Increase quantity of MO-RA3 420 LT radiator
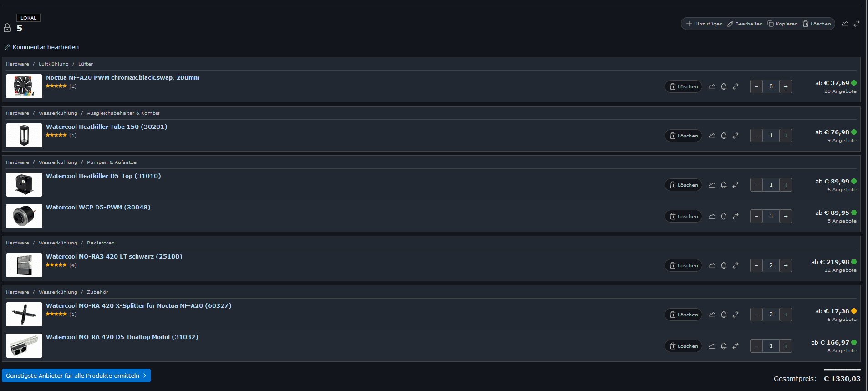Viewport: 868px width, 391px height. pos(786,265)
